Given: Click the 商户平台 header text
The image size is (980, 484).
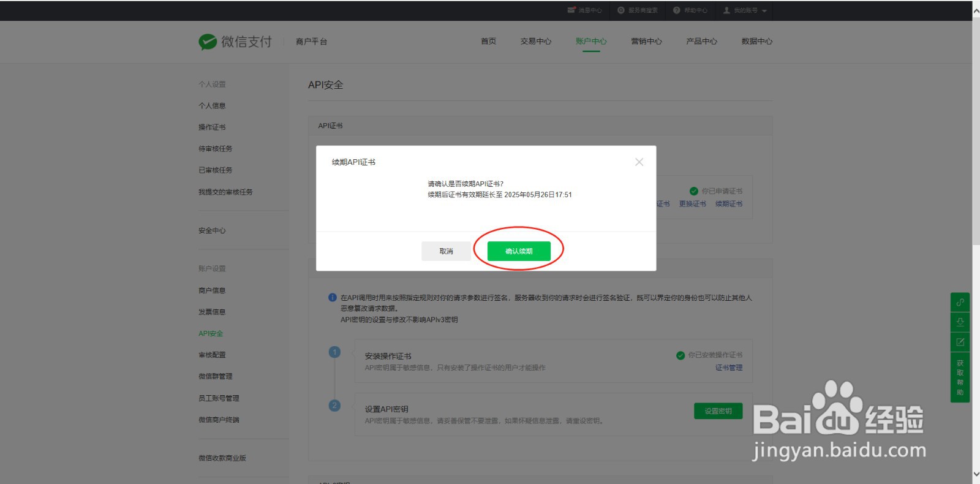Looking at the screenshot, I should click(x=311, y=42).
